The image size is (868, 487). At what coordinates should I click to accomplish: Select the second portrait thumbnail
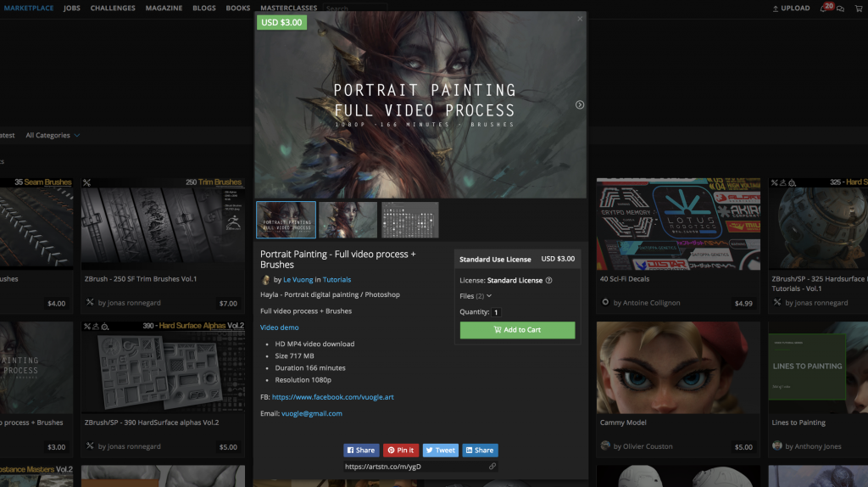click(x=348, y=220)
